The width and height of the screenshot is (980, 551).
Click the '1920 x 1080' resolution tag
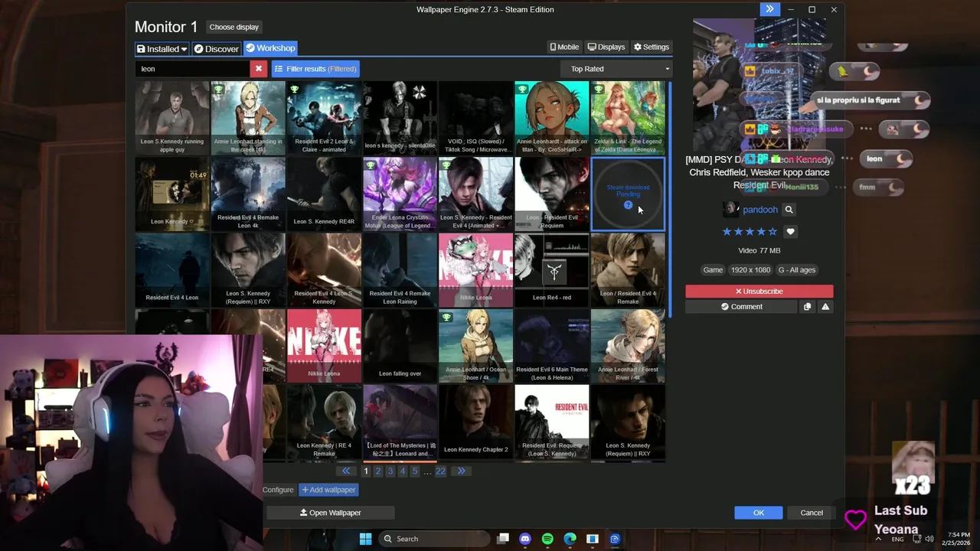(x=750, y=270)
